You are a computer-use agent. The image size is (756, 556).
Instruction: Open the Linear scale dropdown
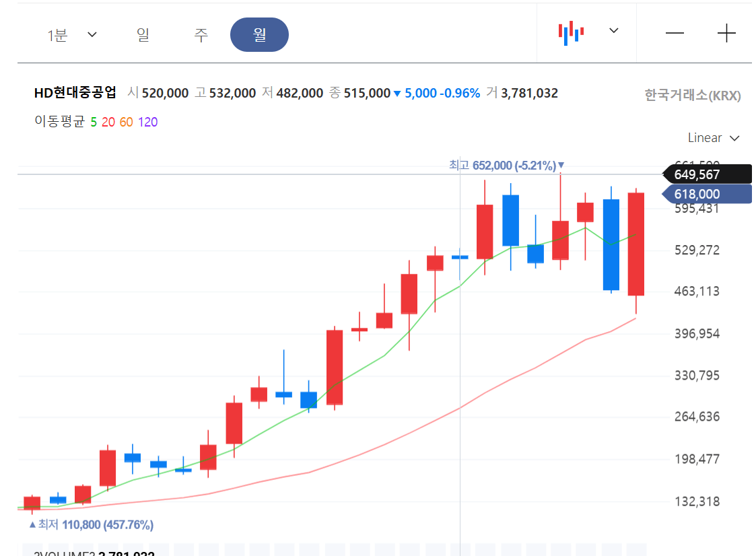coord(714,138)
